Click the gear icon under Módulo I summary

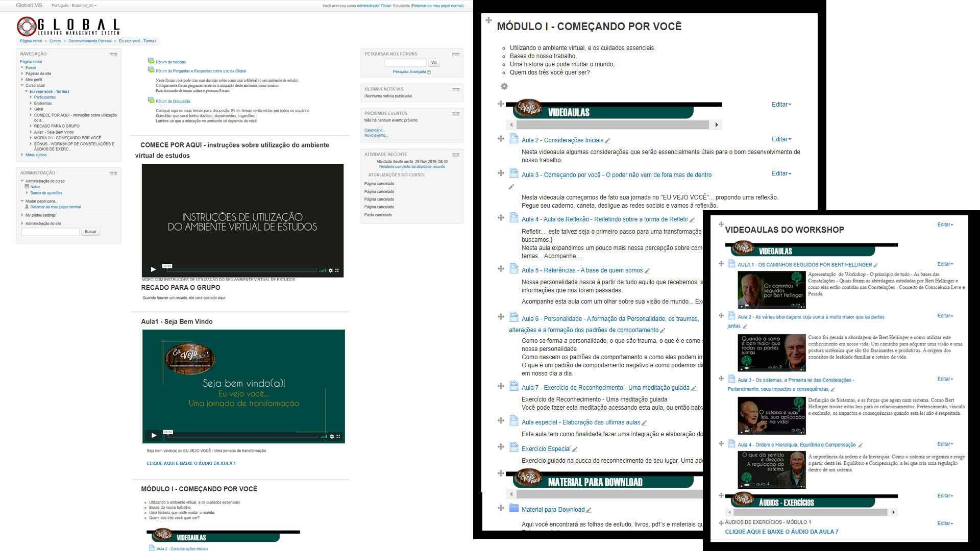pyautogui.click(x=504, y=86)
